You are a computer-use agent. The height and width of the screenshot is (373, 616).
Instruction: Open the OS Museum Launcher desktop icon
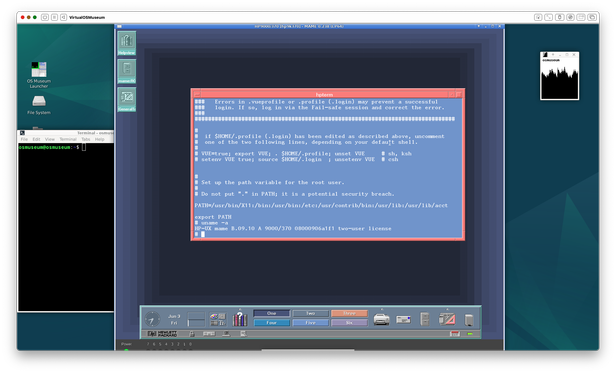click(x=39, y=75)
